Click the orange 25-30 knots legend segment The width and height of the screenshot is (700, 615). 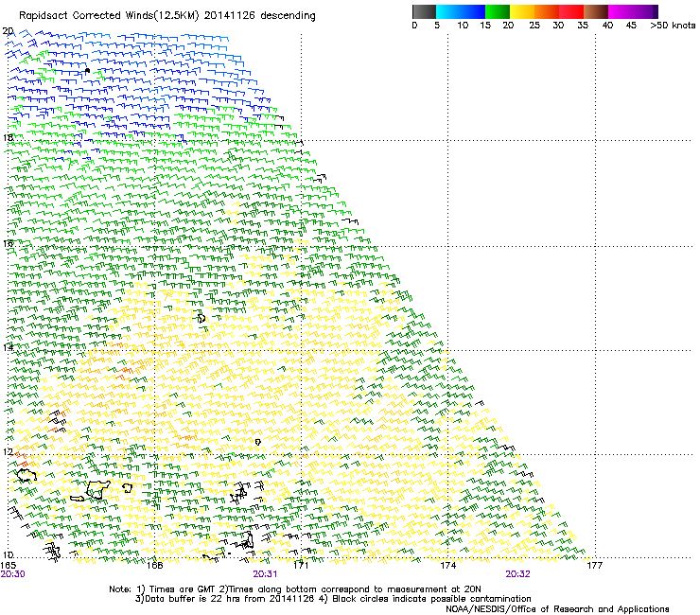coord(547,11)
